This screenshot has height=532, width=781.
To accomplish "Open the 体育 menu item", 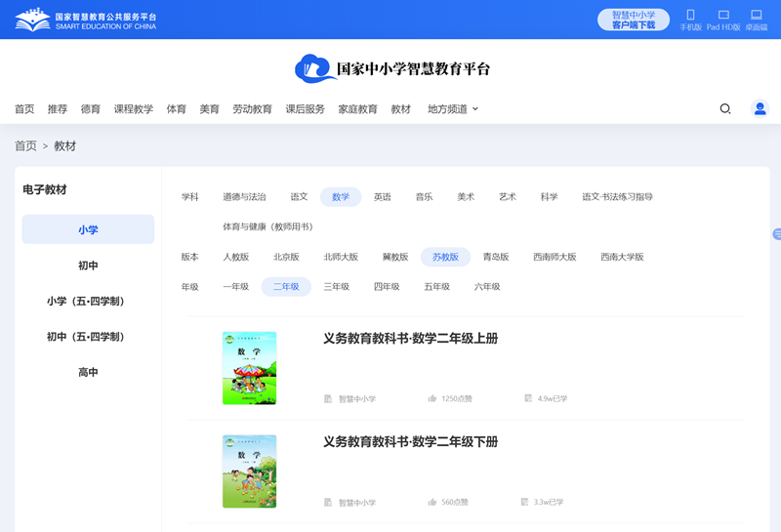I will point(177,109).
